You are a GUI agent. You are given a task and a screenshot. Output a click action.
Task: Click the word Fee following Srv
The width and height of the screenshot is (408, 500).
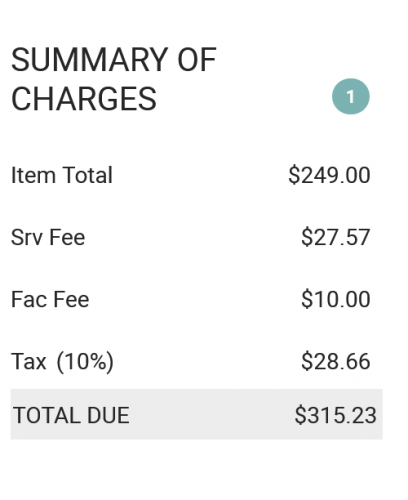pyautogui.click(x=67, y=237)
